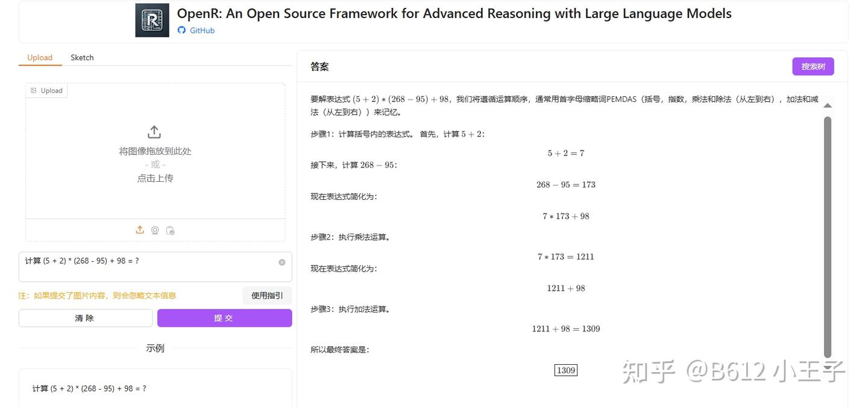Click the collapse icon beside Upload label
This screenshot has width=868, height=407.
33,90
